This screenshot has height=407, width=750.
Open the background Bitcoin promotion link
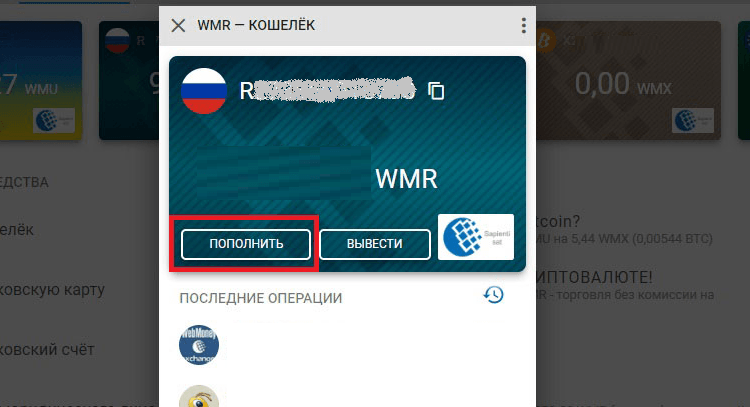(624, 230)
